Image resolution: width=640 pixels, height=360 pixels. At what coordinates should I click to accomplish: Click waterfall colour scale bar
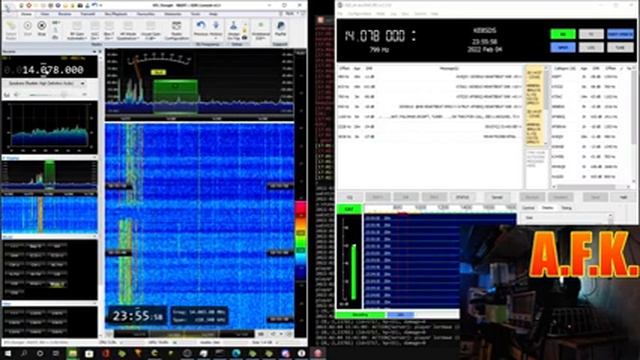coord(301,241)
